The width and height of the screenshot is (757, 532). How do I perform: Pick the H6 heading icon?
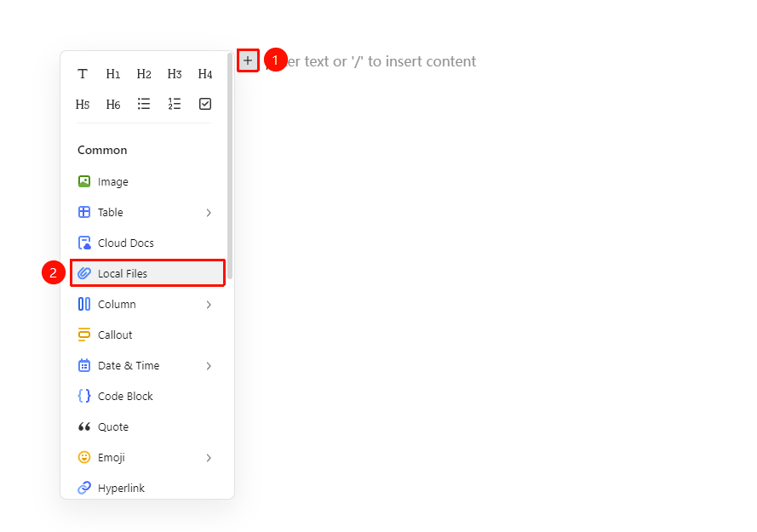(x=113, y=105)
